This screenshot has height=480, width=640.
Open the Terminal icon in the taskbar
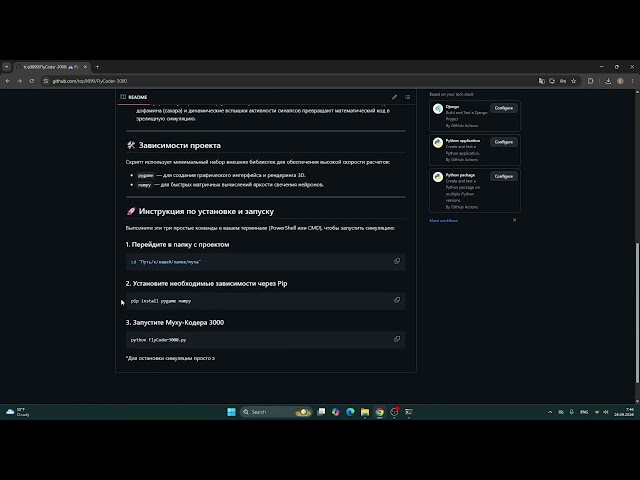[x=409, y=412]
